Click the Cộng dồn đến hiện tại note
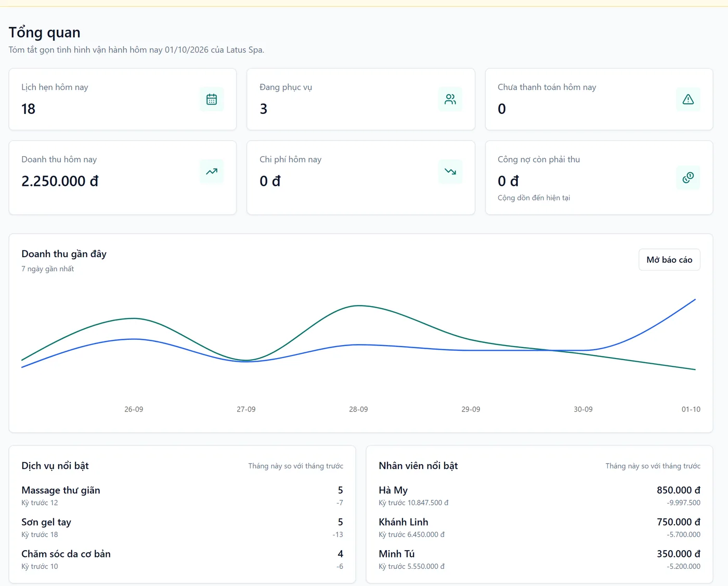The height and width of the screenshot is (586, 728). (x=534, y=198)
